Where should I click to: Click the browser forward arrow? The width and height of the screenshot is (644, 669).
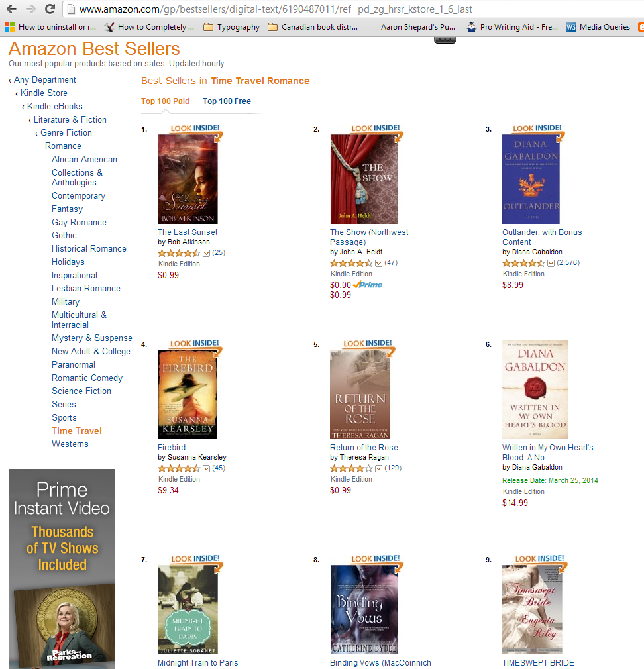click(x=30, y=9)
